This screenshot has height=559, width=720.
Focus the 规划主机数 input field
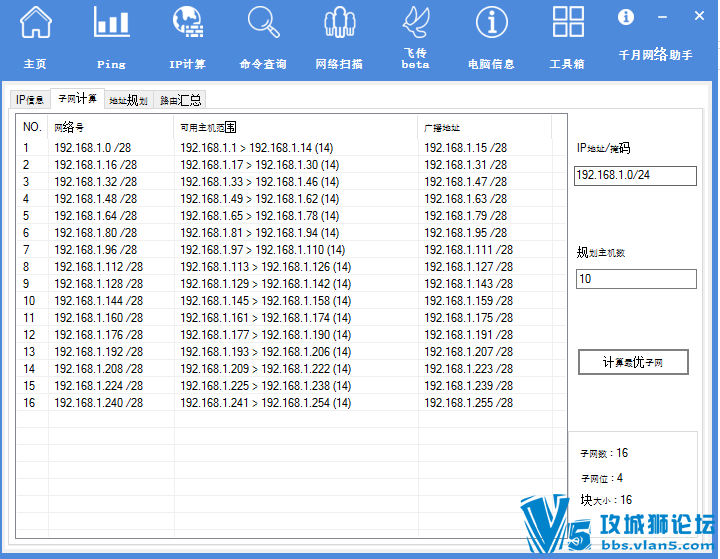636,279
